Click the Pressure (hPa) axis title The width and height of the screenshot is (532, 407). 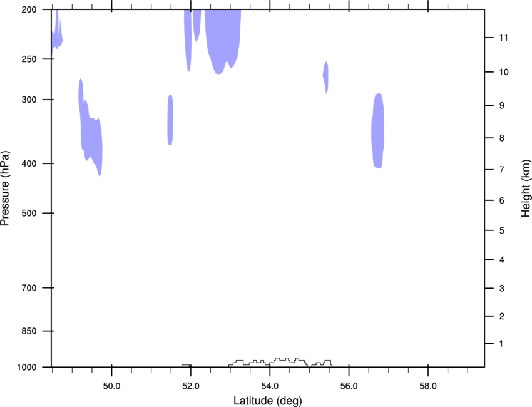point(5,188)
